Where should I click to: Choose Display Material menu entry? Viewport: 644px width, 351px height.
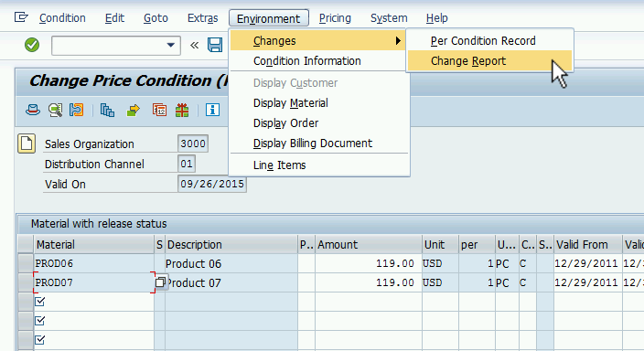tap(290, 103)
